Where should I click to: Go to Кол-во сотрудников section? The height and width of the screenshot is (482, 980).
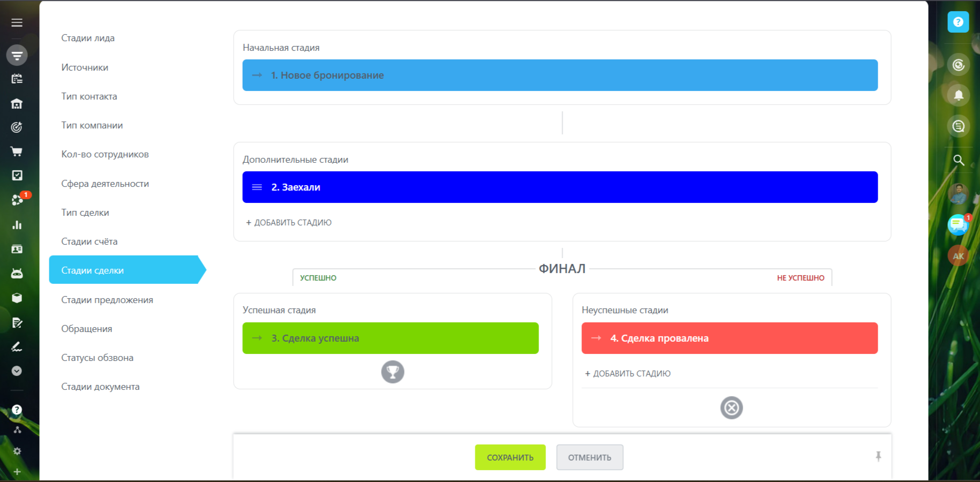click(x=105, y=154)
